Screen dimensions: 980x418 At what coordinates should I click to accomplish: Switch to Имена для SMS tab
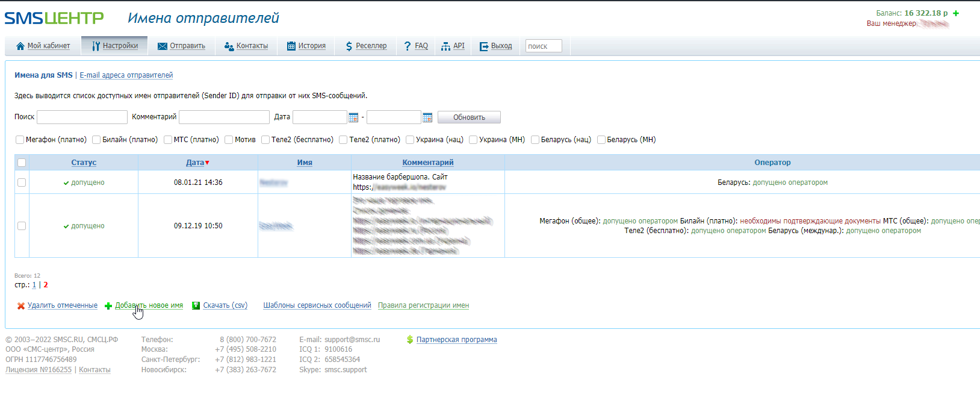click(x=43, y=75)
